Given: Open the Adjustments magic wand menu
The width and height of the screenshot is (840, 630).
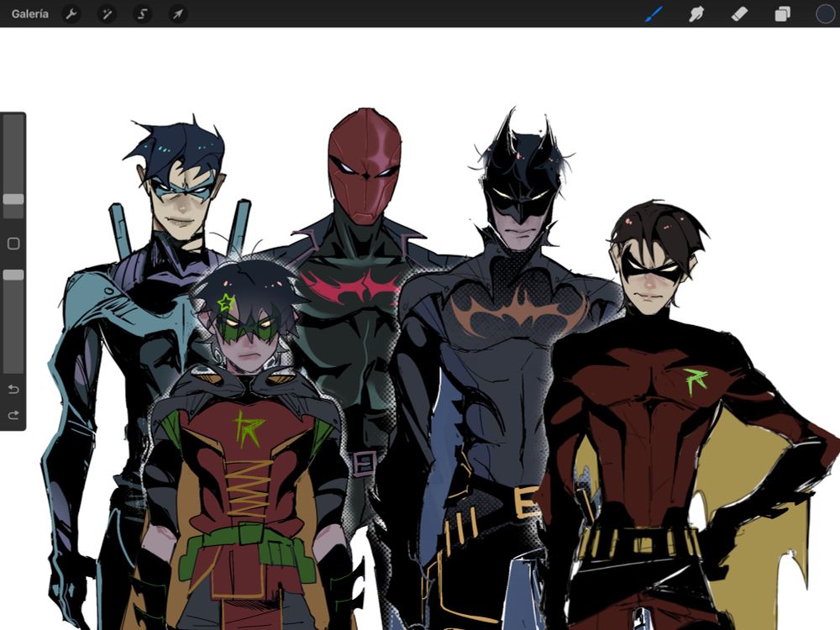Looking at the screenshot, I should click(x=108, y=14).
